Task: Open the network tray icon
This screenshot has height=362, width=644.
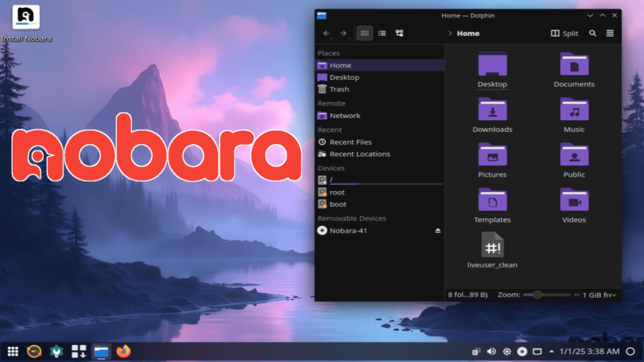Action: coord(537,351)
